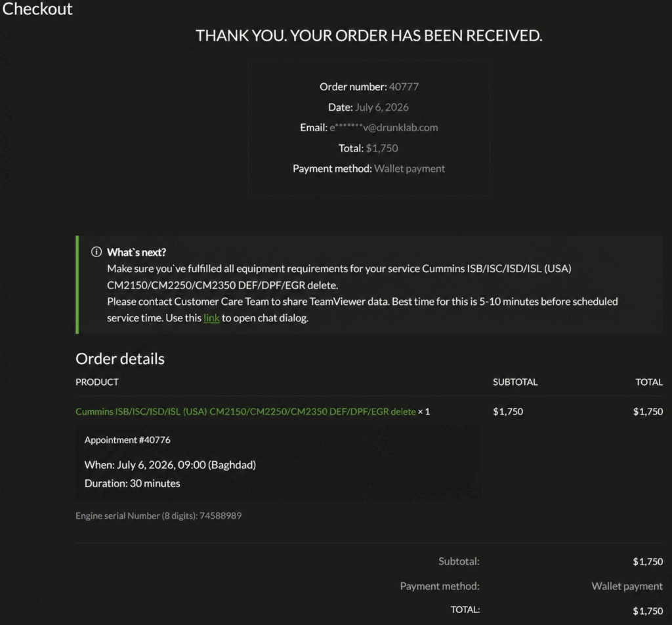Click the Duration: 30 minutes text
672x625 pixels.
click(x=132, y=483)
